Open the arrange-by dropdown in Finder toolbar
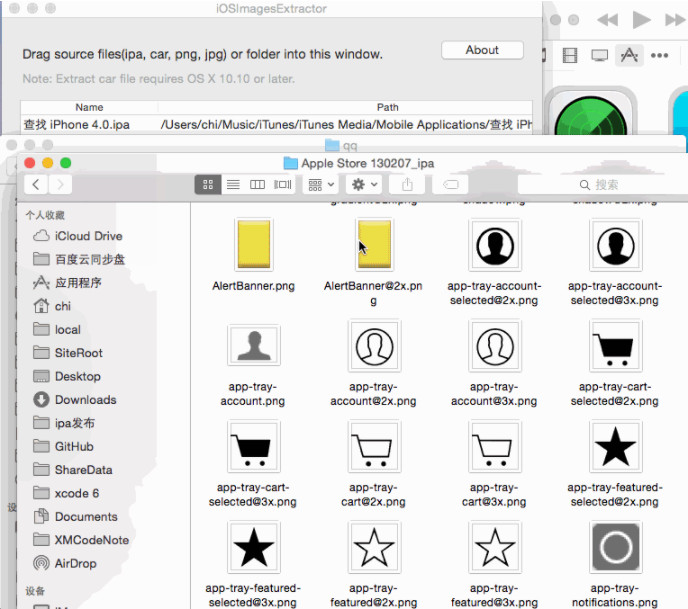 pos(321,184)
